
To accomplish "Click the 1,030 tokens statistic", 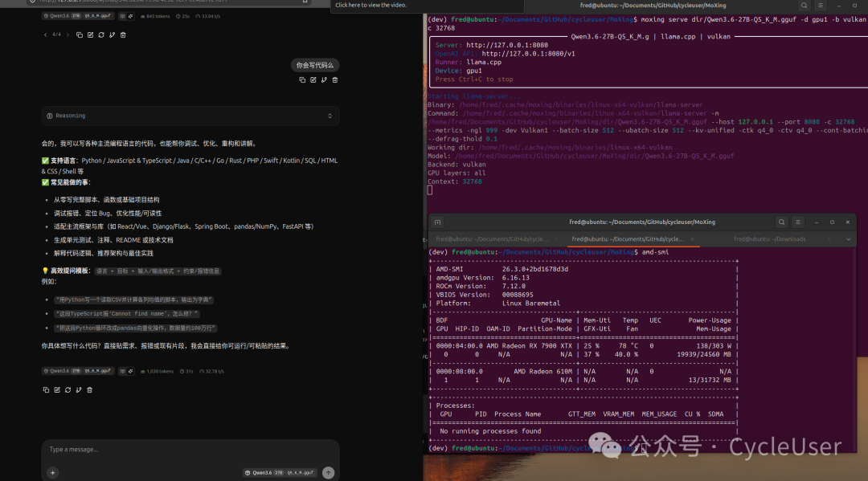I will click(158, 372).
